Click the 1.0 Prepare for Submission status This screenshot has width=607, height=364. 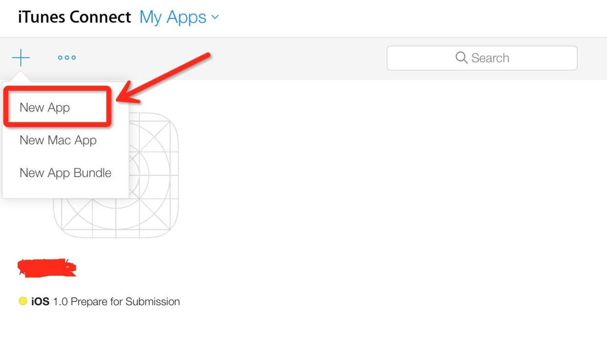(x=116, y=301)
